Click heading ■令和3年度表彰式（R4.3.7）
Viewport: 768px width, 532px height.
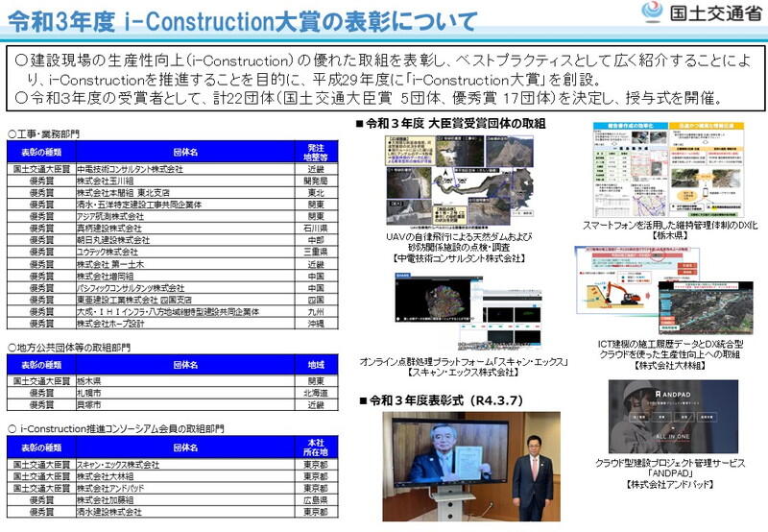pos(441,400)
